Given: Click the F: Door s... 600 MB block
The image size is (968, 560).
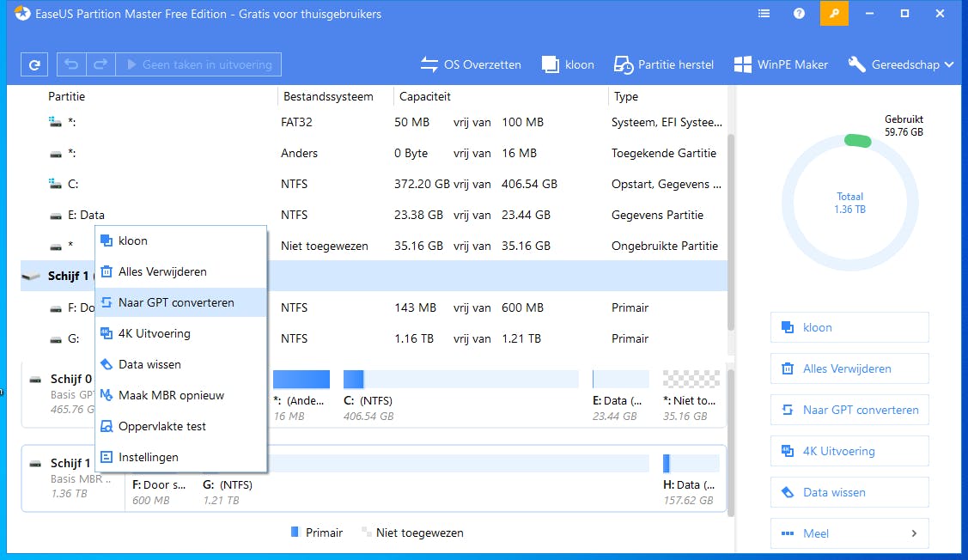Looking at the screenshot, I should (x=159, y=492).
